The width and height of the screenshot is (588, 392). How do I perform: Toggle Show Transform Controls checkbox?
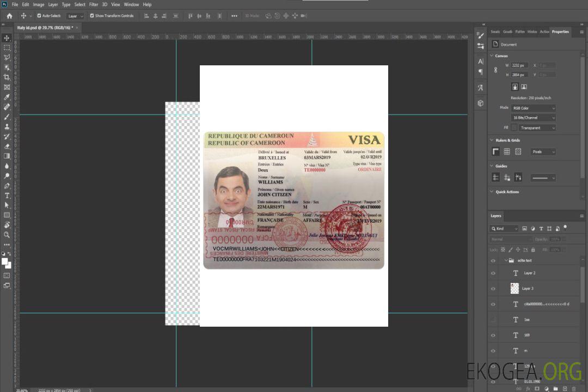92,16
